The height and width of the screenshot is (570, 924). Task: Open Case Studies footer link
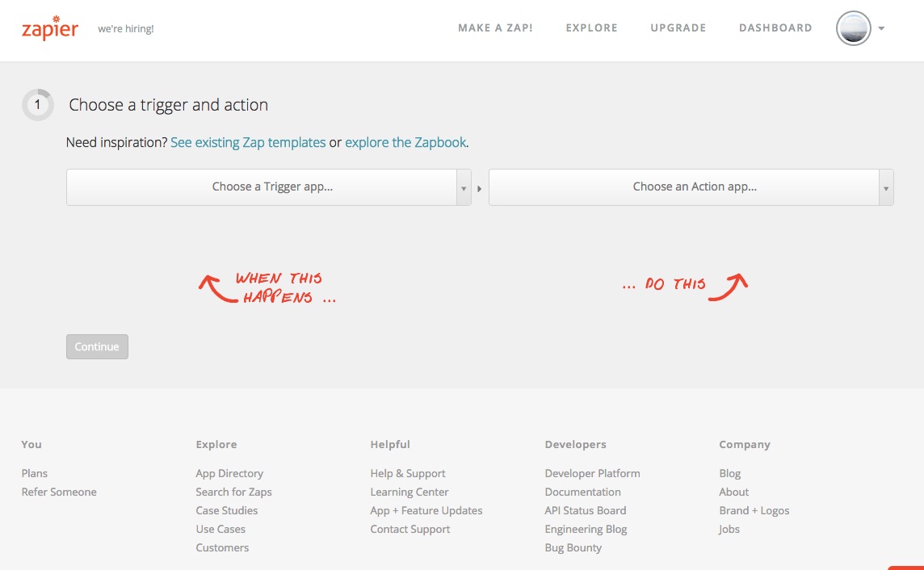(x=226, y=510)
